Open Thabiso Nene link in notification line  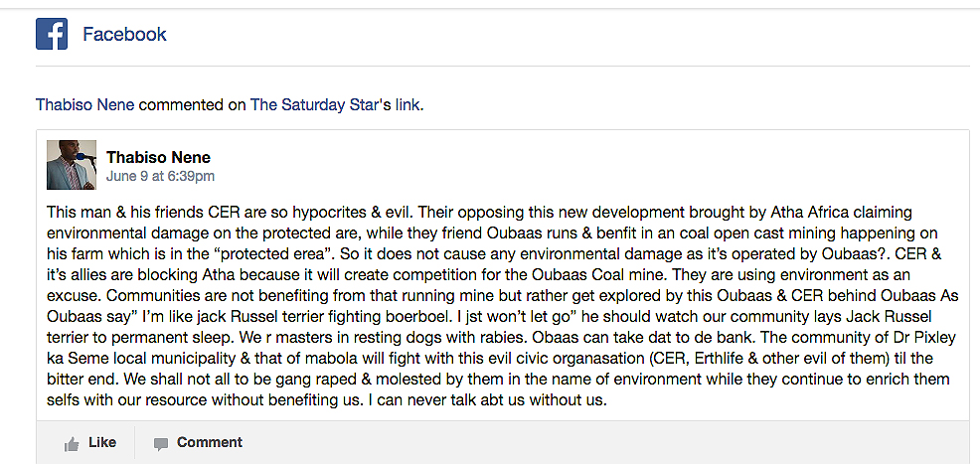point(85,104)
